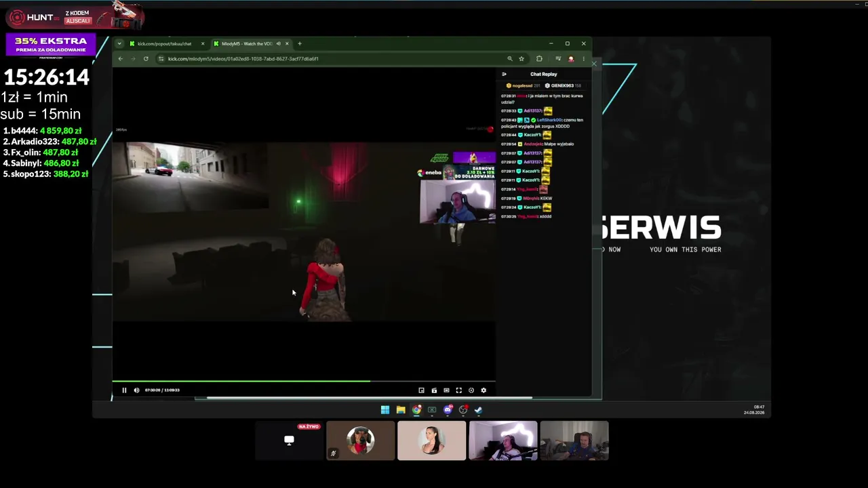This screenshot has width=868, height=488.
Task: Open Discord from the taskbar
Action: click(x=448, y=409)
